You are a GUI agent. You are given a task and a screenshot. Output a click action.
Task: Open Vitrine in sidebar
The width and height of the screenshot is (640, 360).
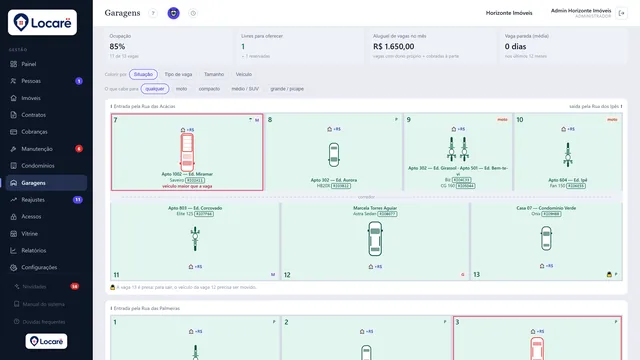point(46,233)
